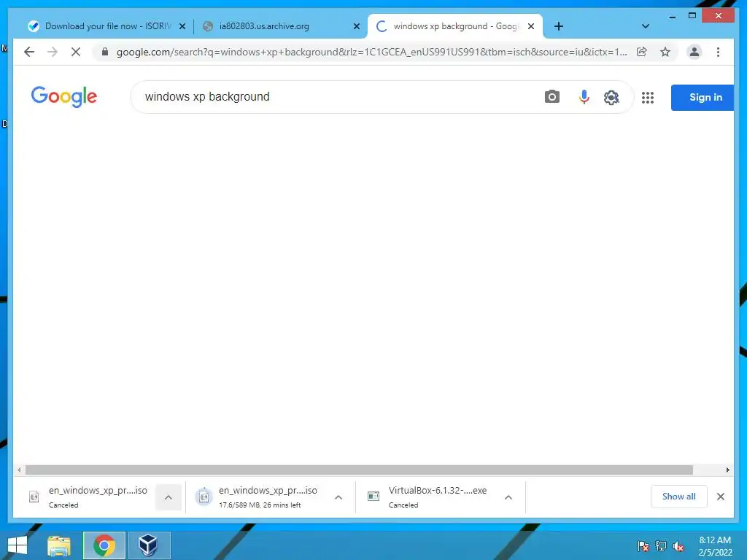Open Chrome three-dot menu
Image resolution: width=747 pixels, height=560 pixels.
(718, 52)
